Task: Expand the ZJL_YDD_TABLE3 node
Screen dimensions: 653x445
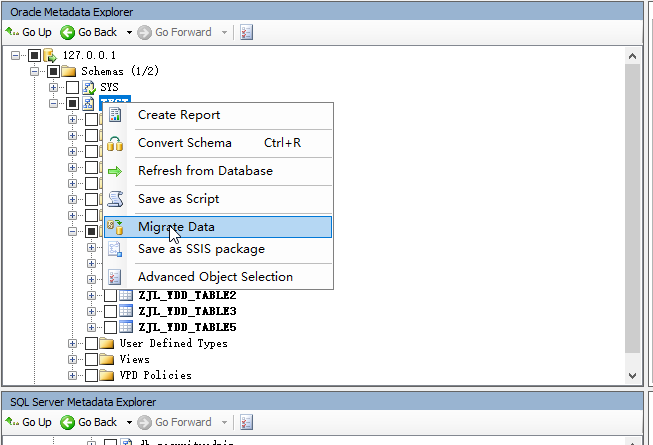Action: pos(91,311)
